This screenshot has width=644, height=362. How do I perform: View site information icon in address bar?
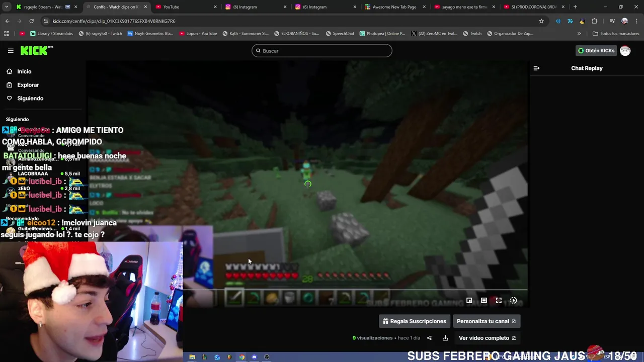(x=46, y=21)
